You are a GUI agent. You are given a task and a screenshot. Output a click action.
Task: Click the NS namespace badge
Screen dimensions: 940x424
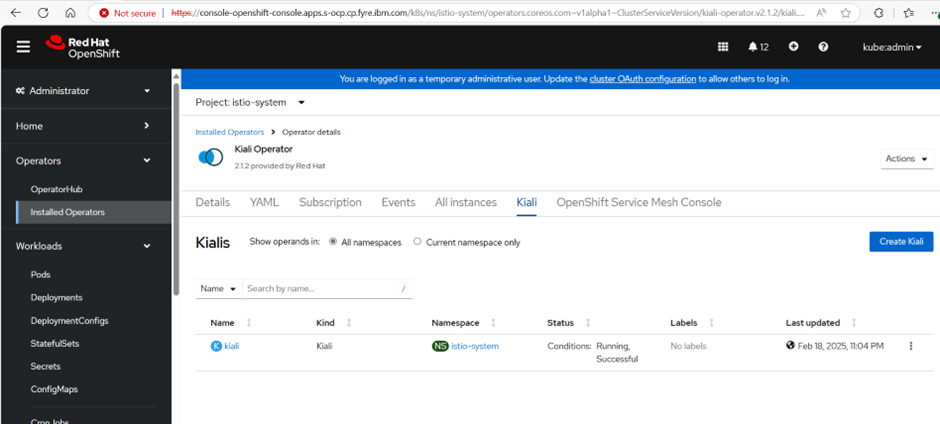[440, 346]
